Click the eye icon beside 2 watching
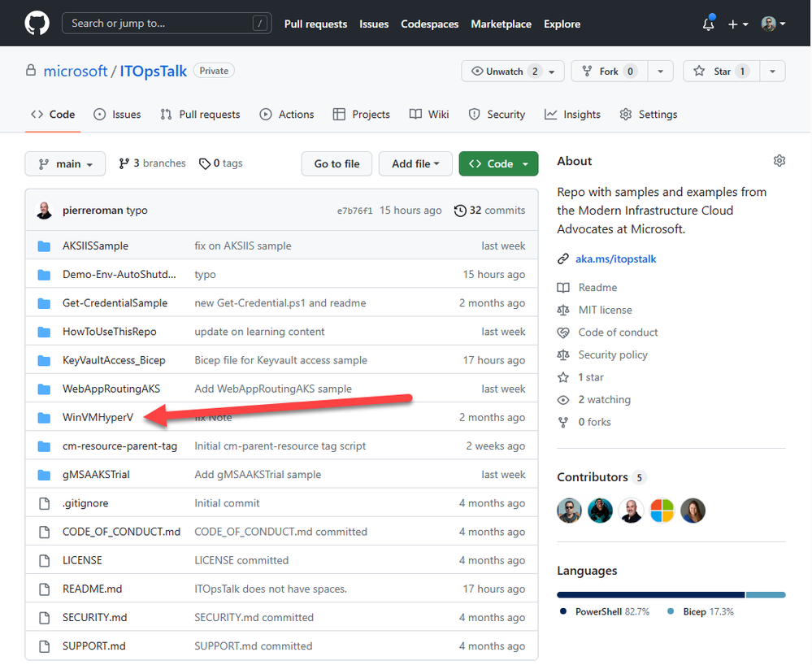This screenshot has width=812, height=665. coord(563,400)
